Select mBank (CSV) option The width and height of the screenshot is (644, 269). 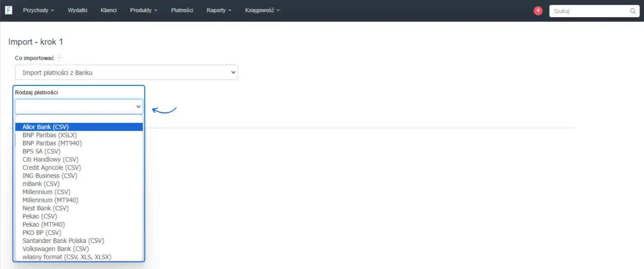pos(79,184)
